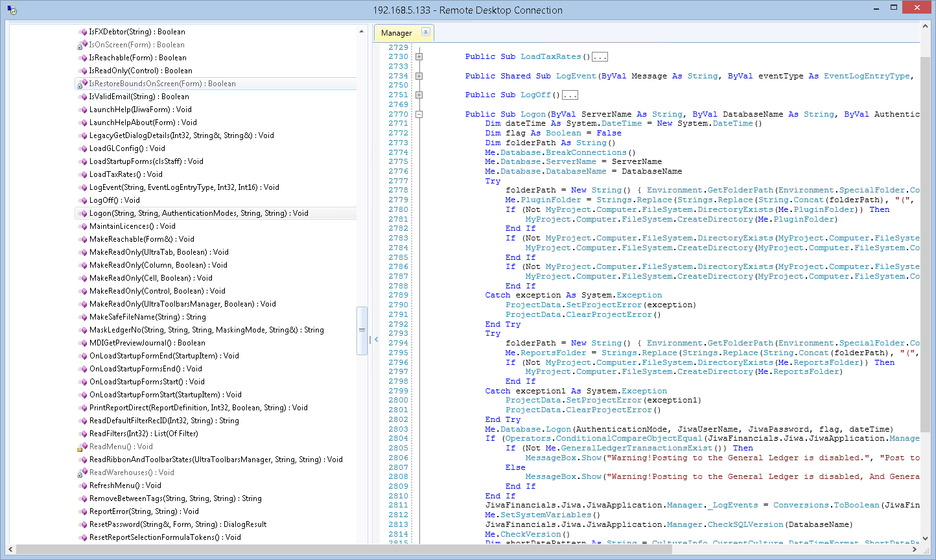The width and height of the screenshot is (936, 560).
Task: Collapse the Logon method code block
Action: pyautogui.click(x=419, y=114)
